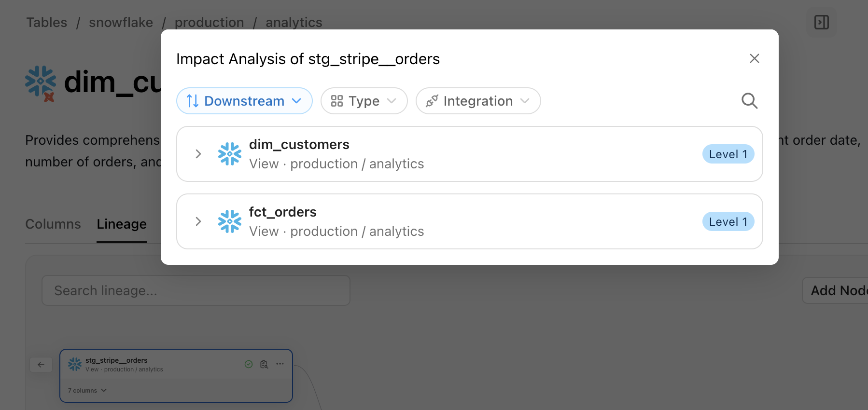Open the Downstream direction dropdown
868x410 pixels.
point(244,101)
